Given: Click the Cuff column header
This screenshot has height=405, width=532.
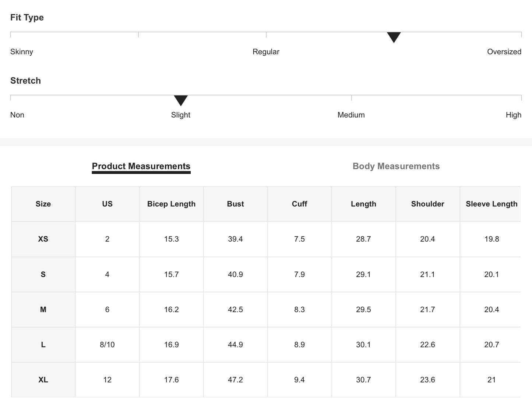Looking at the screenshot, I should coord(299,204).
